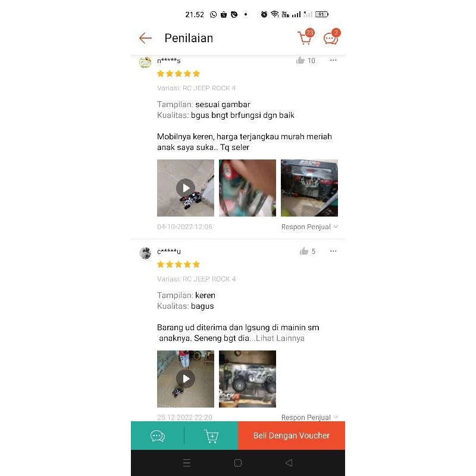476x476 pixels.
Task: Like the review by c*****u
Action: (x=304, y=251)
